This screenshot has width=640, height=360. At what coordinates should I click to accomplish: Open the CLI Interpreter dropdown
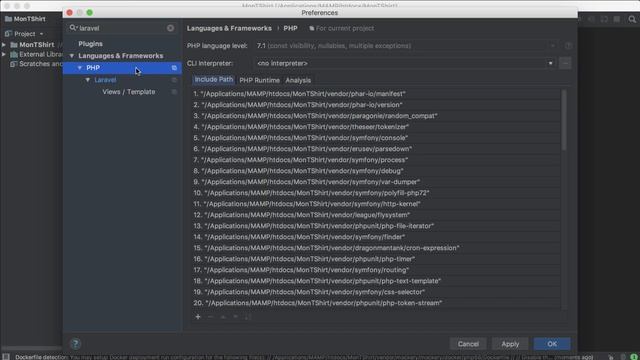[550, 63]
